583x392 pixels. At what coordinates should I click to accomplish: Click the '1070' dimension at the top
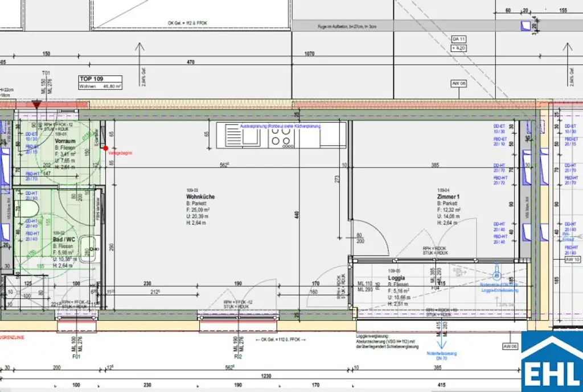pos(309,53)
